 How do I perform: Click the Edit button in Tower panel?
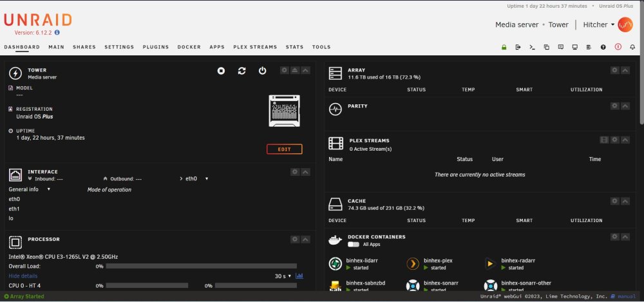284,149
